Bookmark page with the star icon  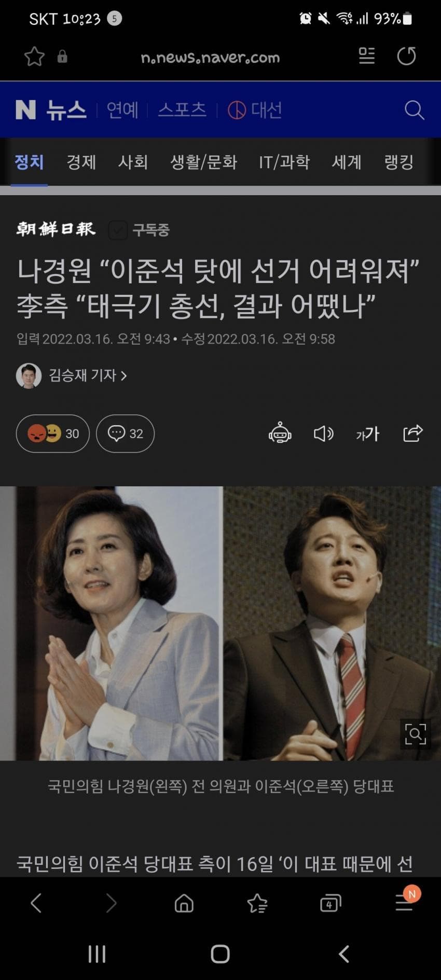(34, 57)
